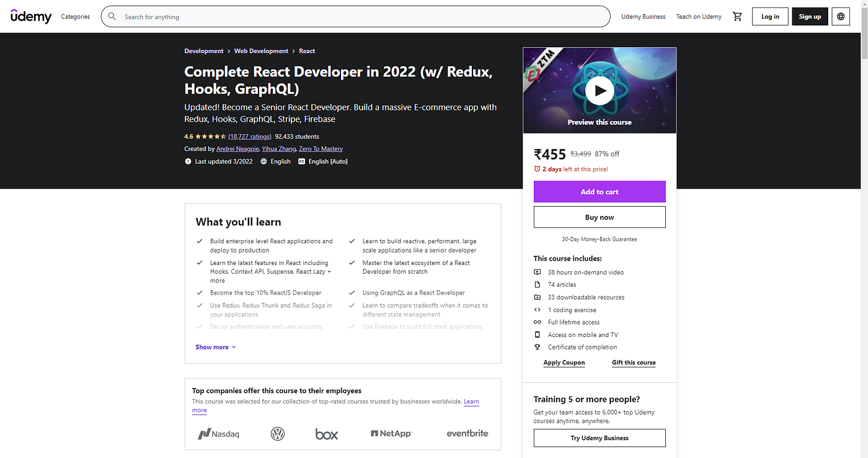Viewport: 868px width, 458px height.
Task: Click the coding exercise icon
Action: [x=538, y=310]
